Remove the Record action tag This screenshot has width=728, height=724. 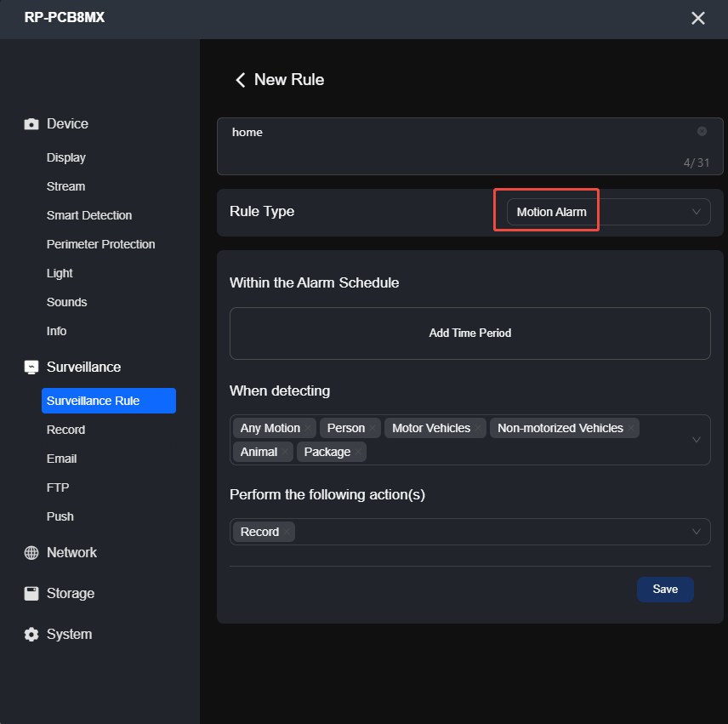287,532
